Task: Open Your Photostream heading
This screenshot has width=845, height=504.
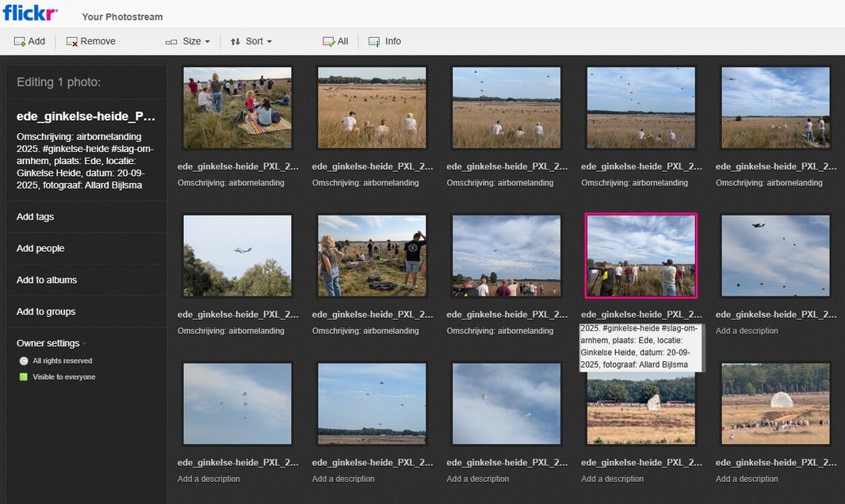Action: point(122,17)
